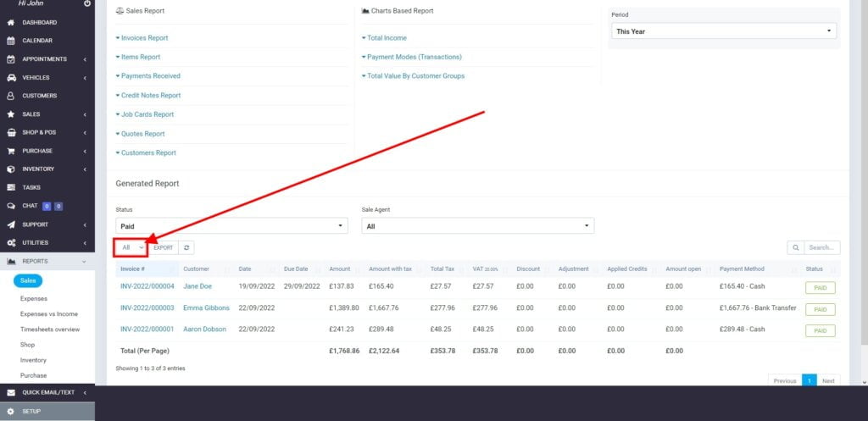Open the Period dropdown showing This Year

point(724,31)
